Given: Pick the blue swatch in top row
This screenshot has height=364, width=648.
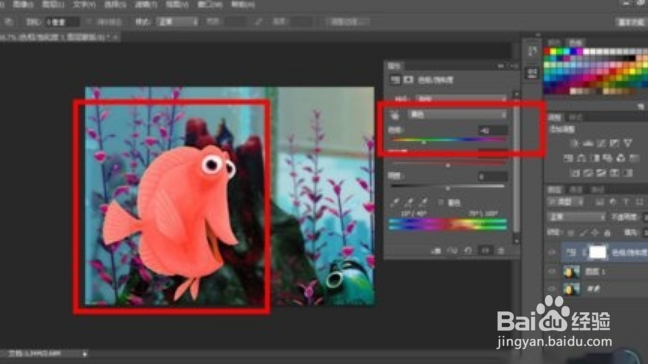Looking at the screenshot, I should point(573,52).
